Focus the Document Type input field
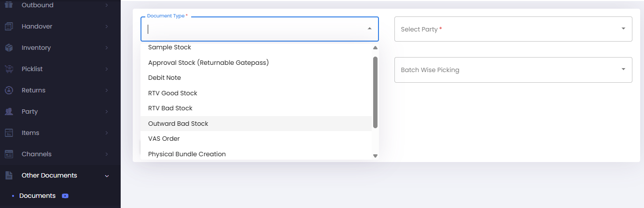The image size is (644, 208). (253, 29)
